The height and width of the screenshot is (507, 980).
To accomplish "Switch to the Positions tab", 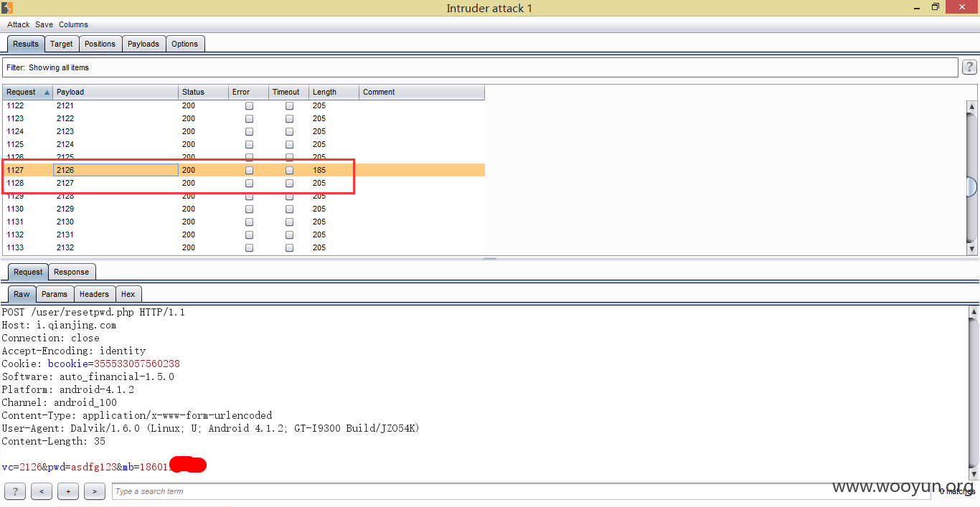I will pyautogui.click(x=100, y=44).
